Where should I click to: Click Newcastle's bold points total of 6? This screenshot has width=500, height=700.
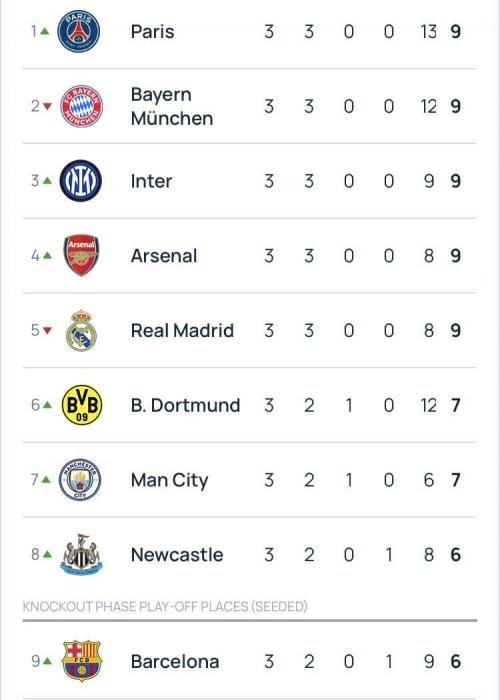[x=455, y=555]
